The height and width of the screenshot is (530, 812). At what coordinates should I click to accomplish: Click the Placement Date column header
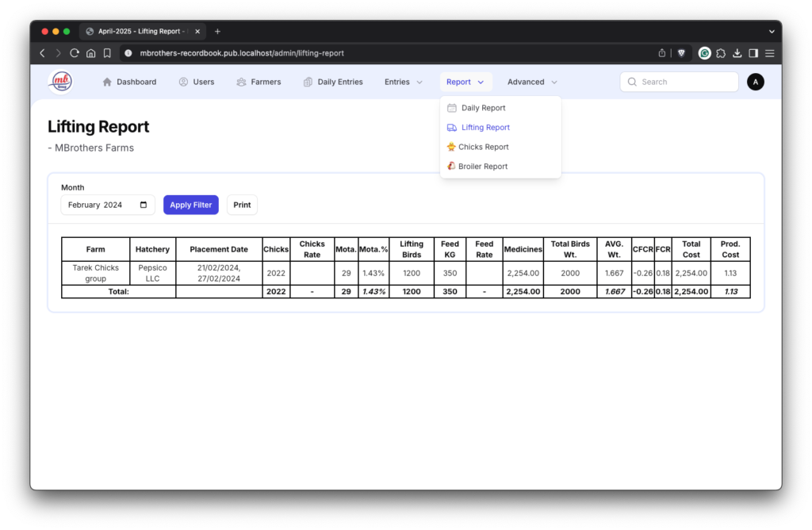pos(219,249)
